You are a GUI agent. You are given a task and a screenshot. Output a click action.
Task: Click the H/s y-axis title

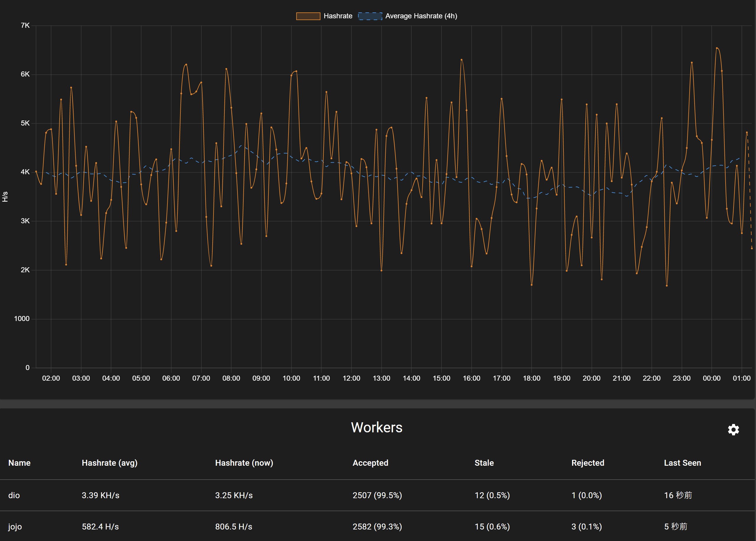pyautogui.click(x=5, y=197)
